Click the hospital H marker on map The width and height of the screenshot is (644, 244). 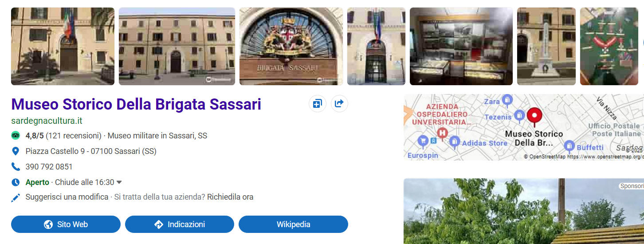coord(442,133)
